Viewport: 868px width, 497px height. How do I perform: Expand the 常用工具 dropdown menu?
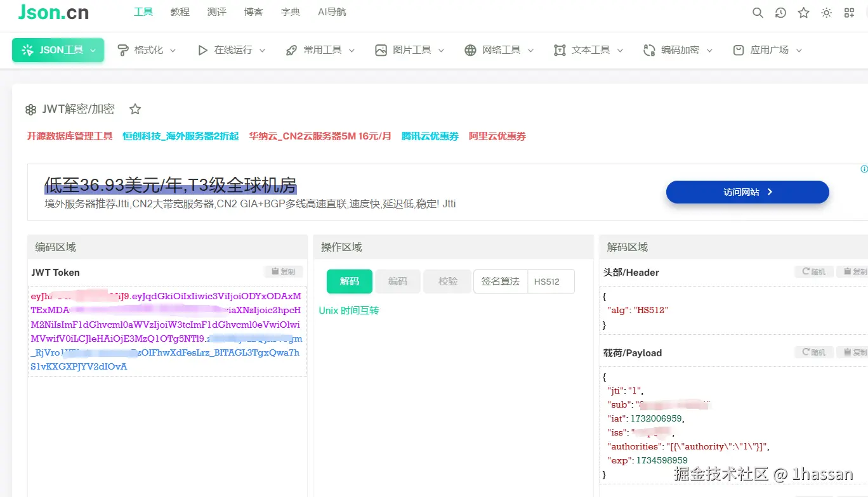tap(320, 50)
